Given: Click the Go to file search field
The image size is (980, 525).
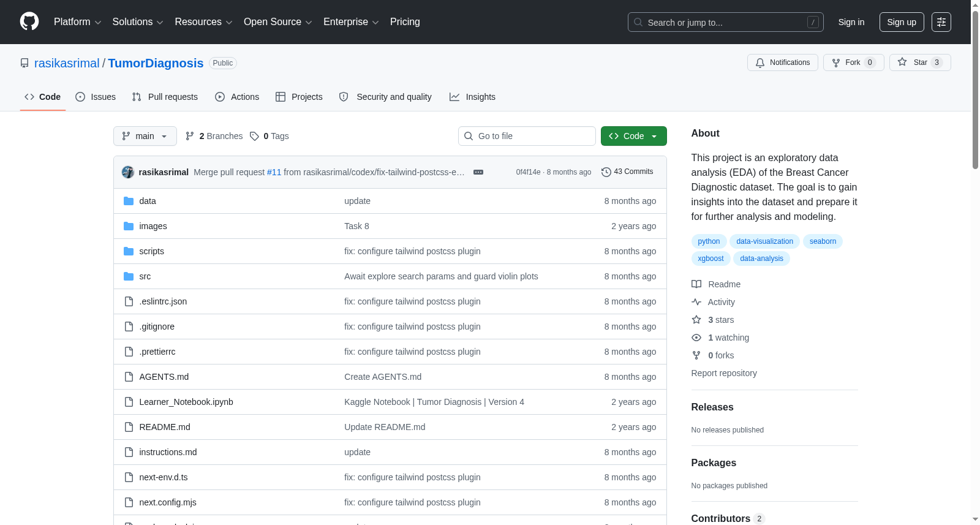Looking at the screenshot, I should (527, 136).
